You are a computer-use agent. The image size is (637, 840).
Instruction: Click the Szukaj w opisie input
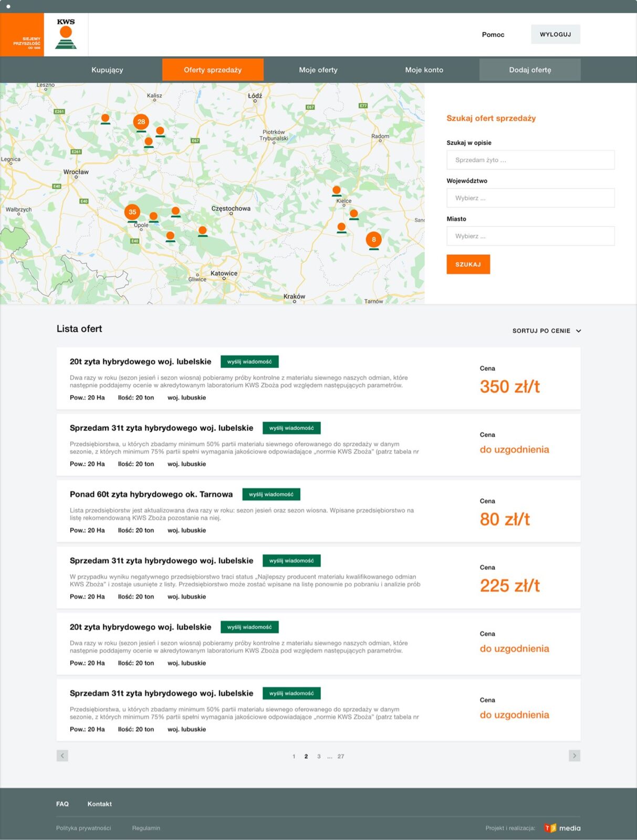(530, 160)
